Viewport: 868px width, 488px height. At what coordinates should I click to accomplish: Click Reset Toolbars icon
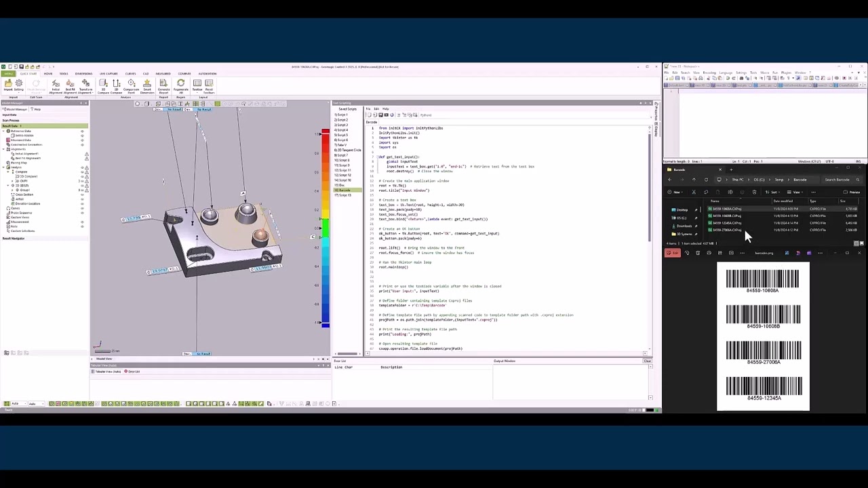point(209,87)
